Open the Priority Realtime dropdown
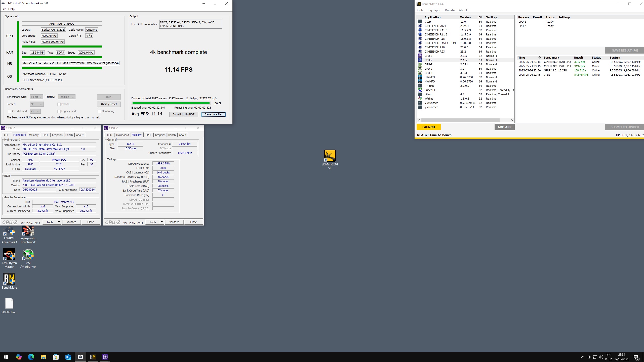 66,97
